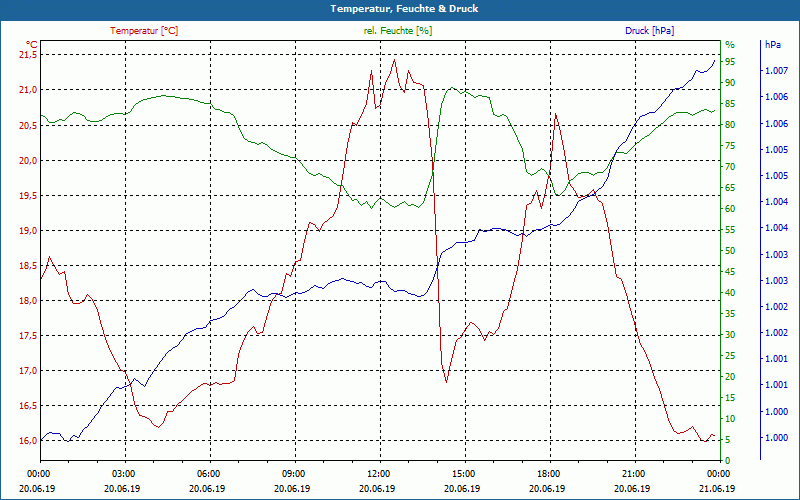
Task: Select the green '45' humidity axis value
Action: (730, 271)
